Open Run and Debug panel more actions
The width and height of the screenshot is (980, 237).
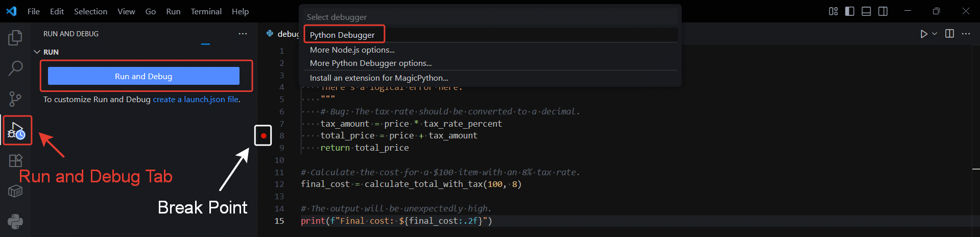click(243, 34)
